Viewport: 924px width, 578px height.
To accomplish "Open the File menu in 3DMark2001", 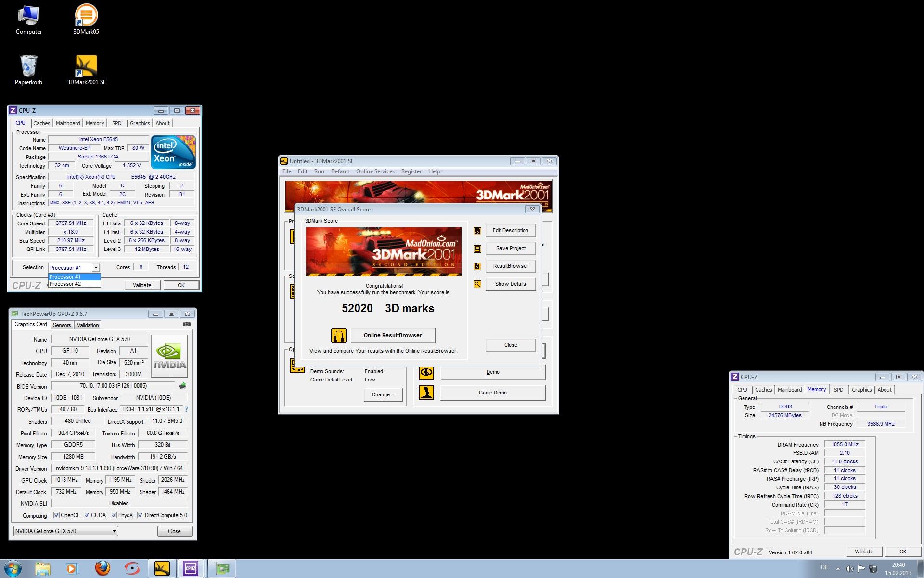I will click(287, 171).
